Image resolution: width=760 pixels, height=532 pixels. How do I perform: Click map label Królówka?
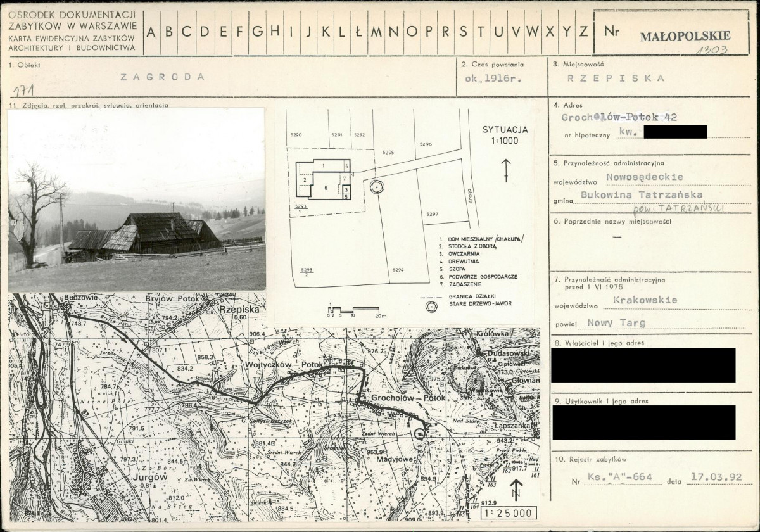coord(491,334)
